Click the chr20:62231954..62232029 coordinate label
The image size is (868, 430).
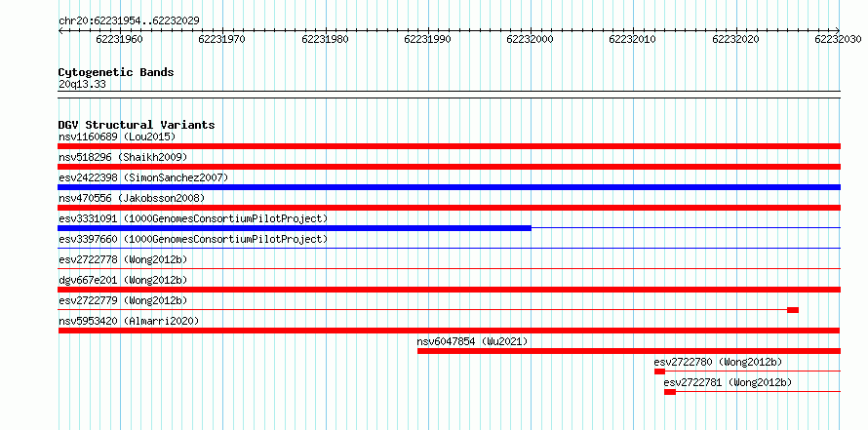pyautogui.click(x=129, y=21)
